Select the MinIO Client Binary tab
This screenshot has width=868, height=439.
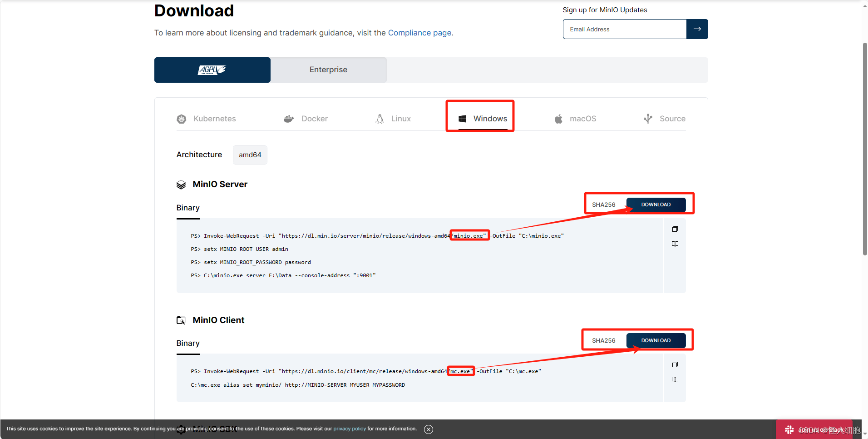tap(188, 344)
